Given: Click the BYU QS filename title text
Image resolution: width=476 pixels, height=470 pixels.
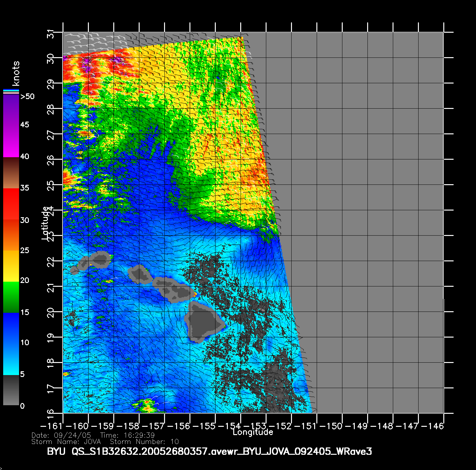Looking at the screenshot, I should pos(209,451).
